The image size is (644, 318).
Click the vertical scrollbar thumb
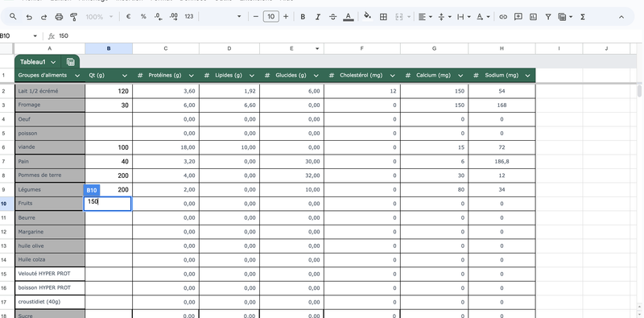639,91
